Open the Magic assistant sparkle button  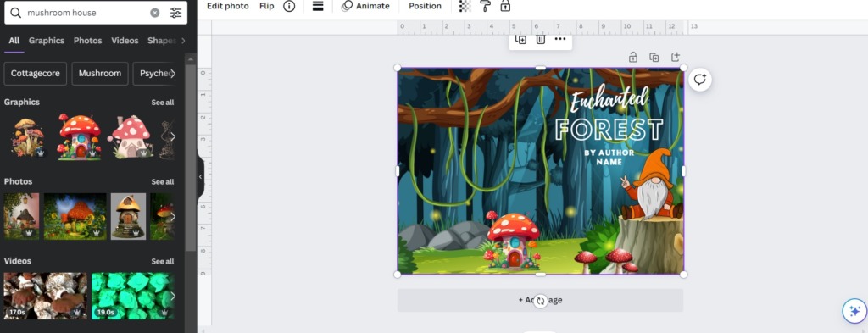pyautogui.click(x=854, y=311)
